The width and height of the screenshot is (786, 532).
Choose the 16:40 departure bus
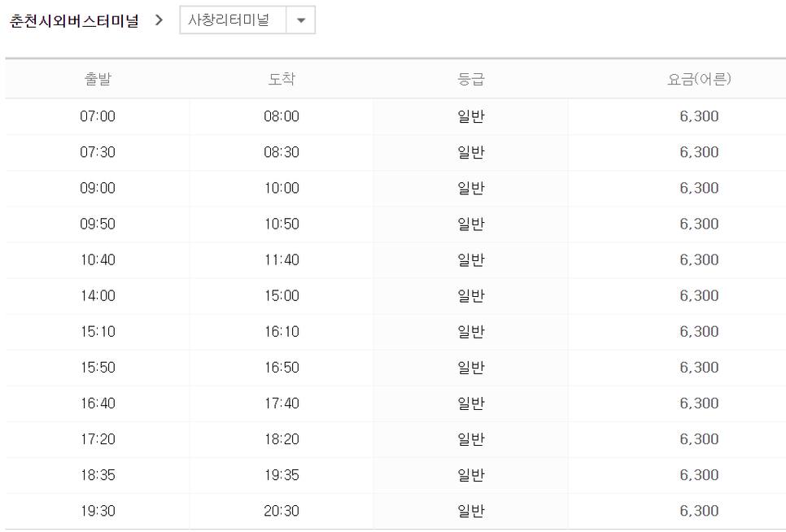tap(98, 403)
